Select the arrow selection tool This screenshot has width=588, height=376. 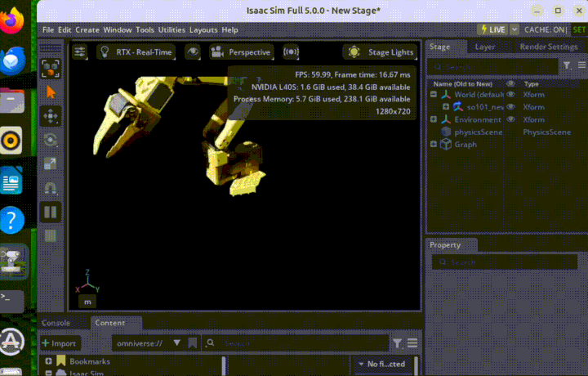pos(51,92)
